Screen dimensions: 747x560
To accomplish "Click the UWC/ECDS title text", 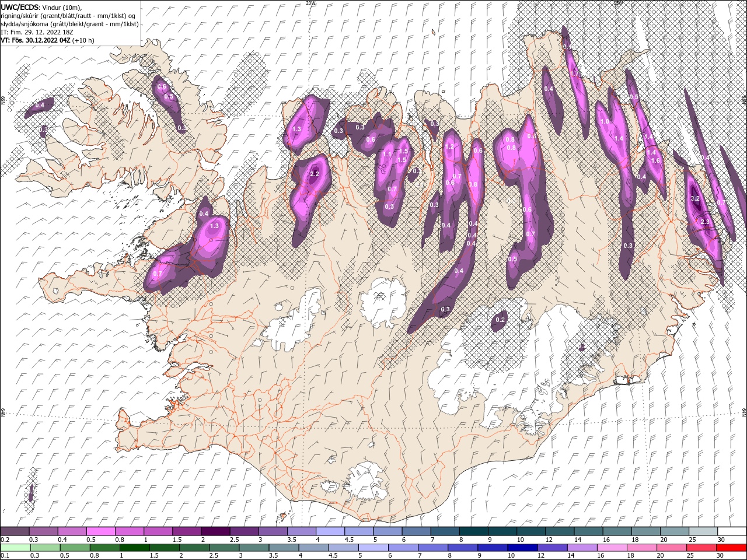I will [x=19, y=7].
